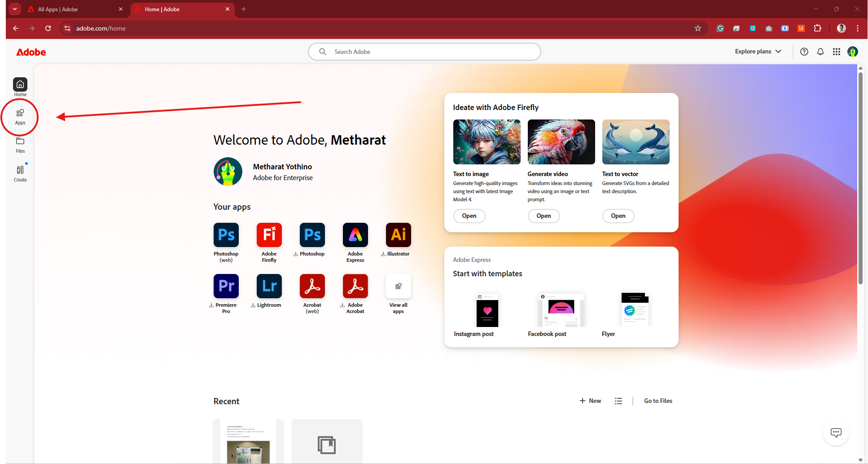
Task: Open the chat support icon
Action: click(x=836, y=433)
